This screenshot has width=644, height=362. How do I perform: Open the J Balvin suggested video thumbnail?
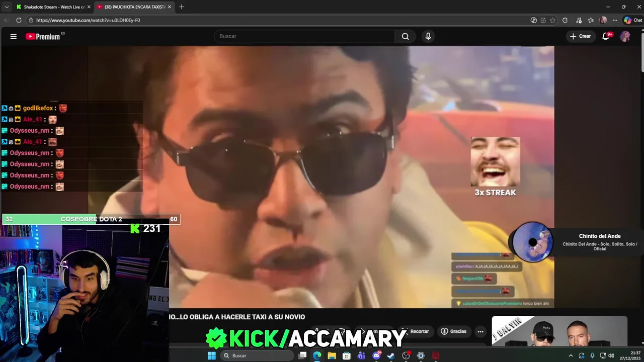(x=559, y=331)
